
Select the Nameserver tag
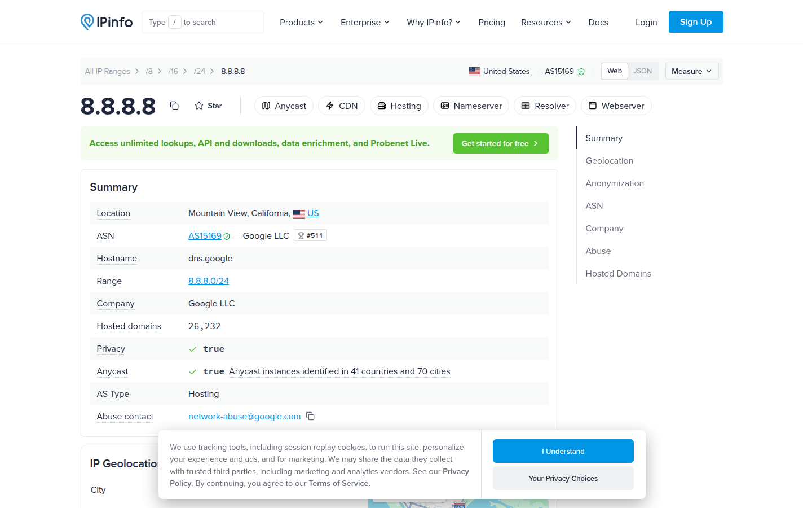pyautogui.click(x=471, y=106)
